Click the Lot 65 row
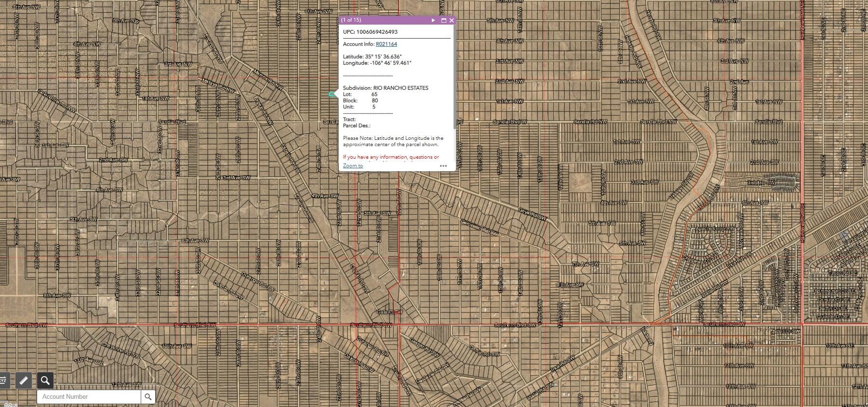The width and height of the screenshot is (868, 407). pos(360,95)
